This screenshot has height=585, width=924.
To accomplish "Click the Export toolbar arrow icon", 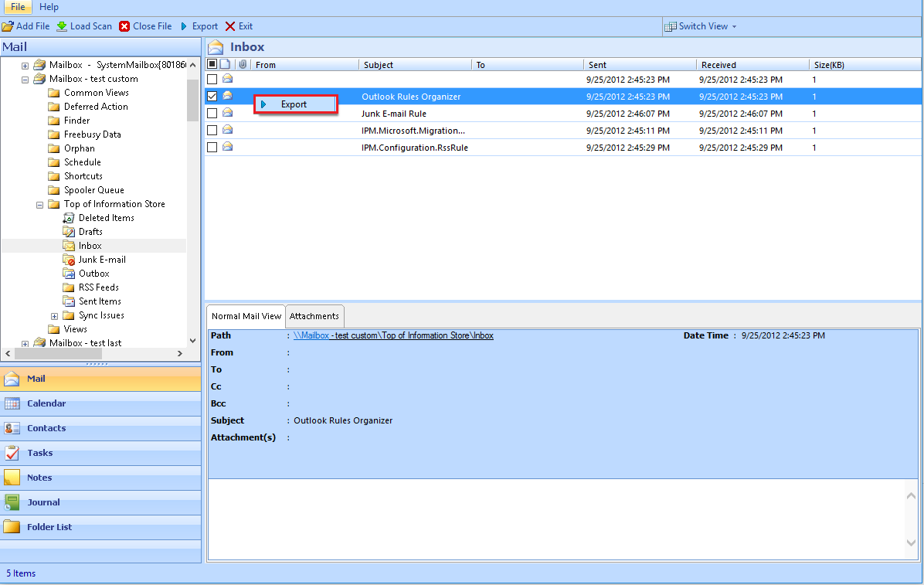I will (184, 26).
